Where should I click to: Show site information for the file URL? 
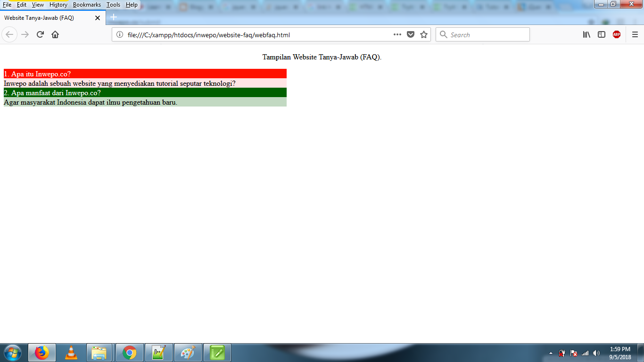(120, 34)
